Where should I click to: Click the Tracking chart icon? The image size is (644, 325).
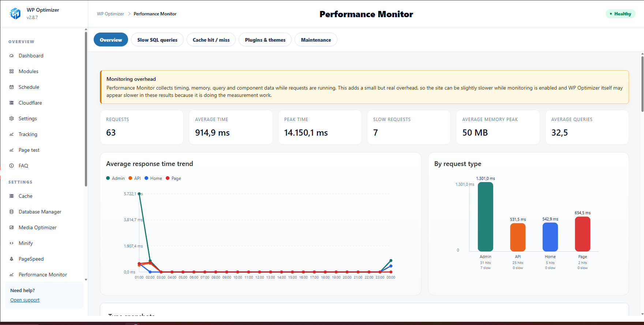tap(11, 134)
